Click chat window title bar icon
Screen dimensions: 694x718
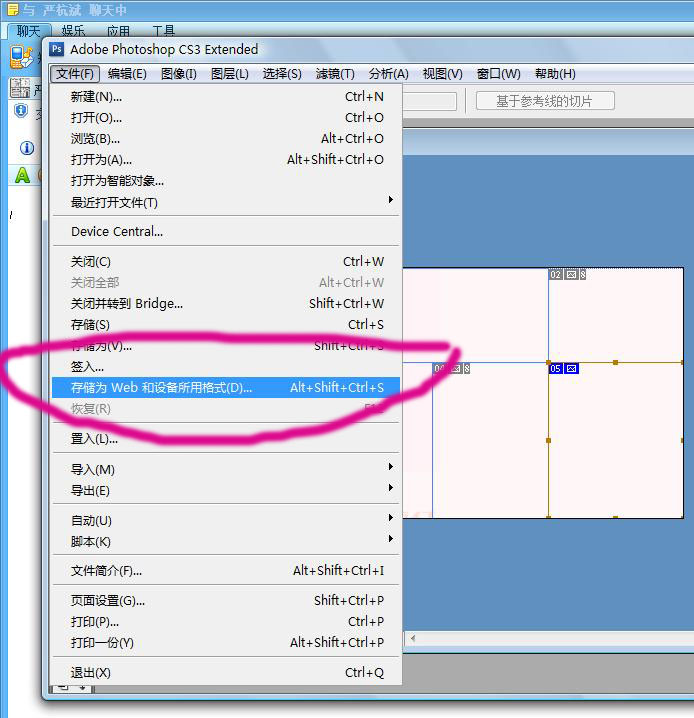pyautogui.click(x=13, y=10)
